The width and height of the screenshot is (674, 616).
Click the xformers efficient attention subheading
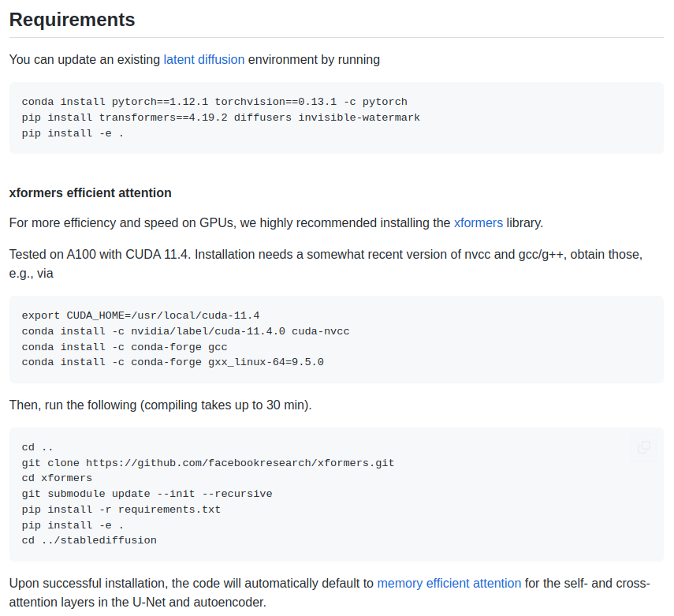tap(91, 193)
